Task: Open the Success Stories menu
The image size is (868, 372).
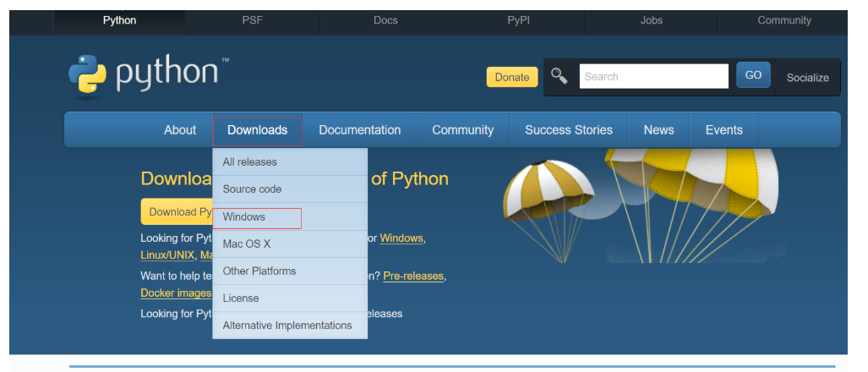Action: pyautogui.click(x=569, y=130)
